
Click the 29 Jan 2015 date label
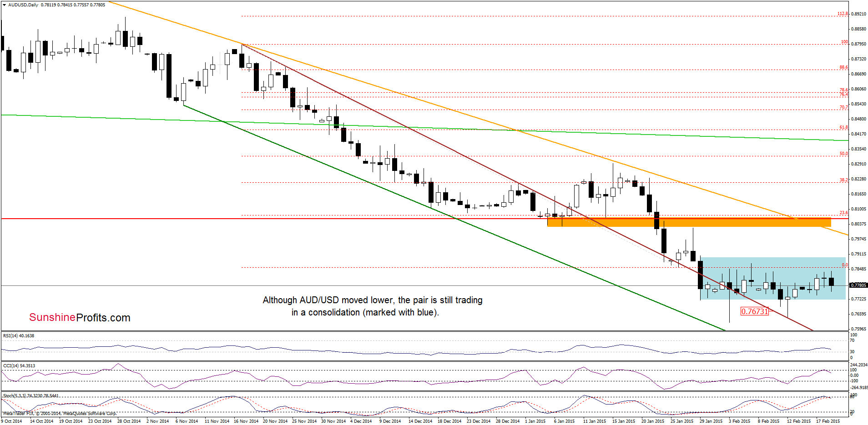tap(711, 421)
